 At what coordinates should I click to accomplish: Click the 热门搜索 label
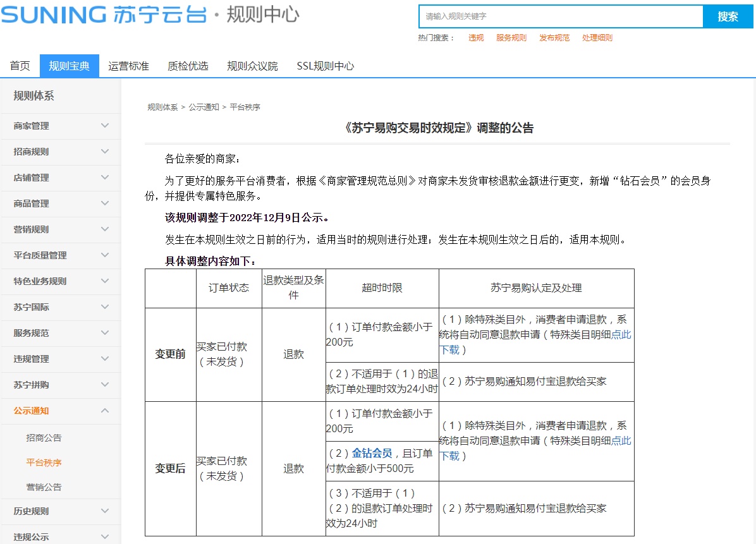pos(436,37)
